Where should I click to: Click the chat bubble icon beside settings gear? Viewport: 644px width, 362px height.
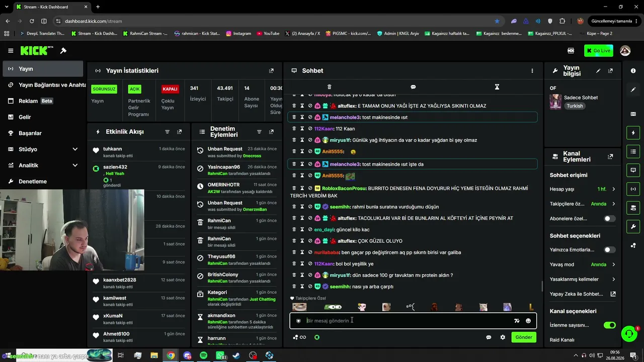[x=489, y=337]
